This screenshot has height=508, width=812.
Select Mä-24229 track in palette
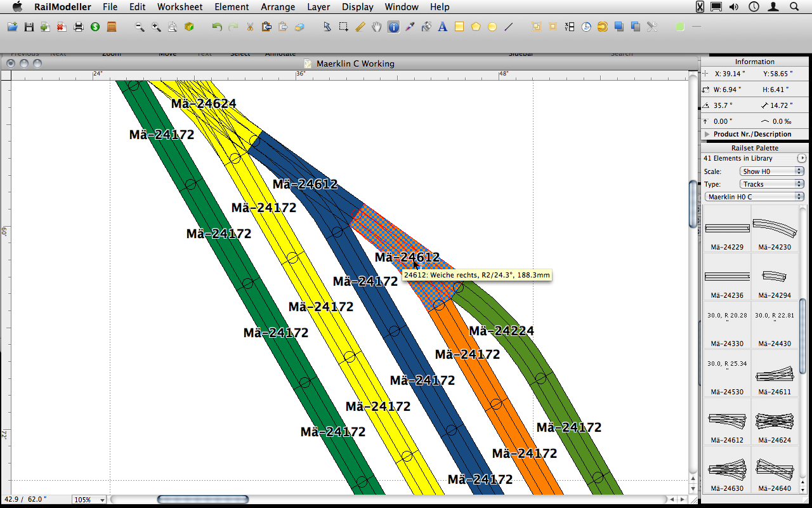[x=727, y=229]
